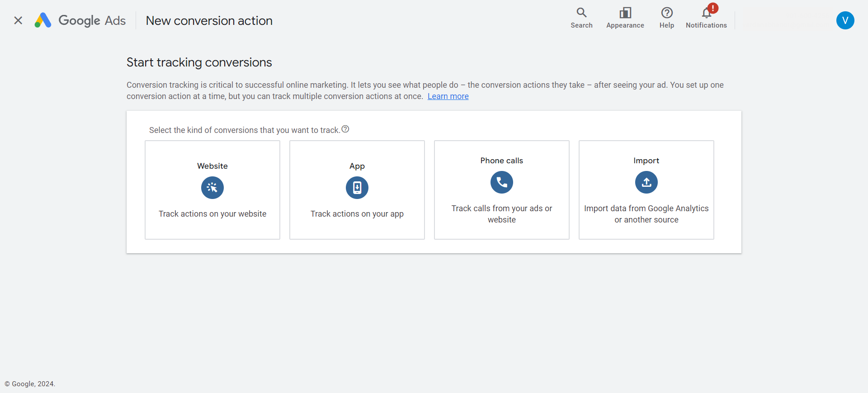Choose Track calls from your ads

point(502,214)
